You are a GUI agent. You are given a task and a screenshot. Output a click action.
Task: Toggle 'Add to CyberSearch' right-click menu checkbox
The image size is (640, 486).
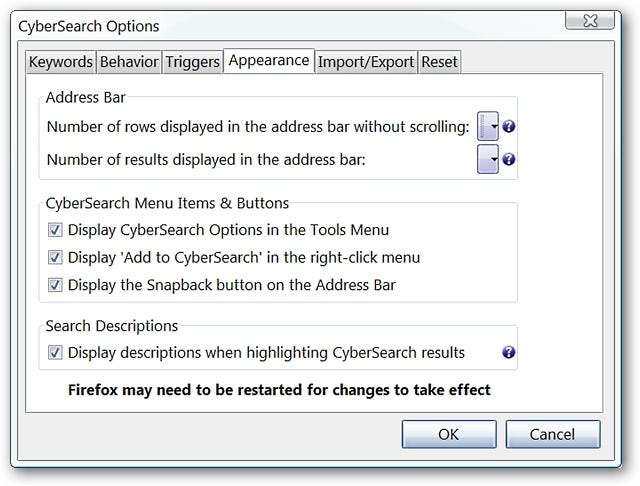[x=56, y=258]
